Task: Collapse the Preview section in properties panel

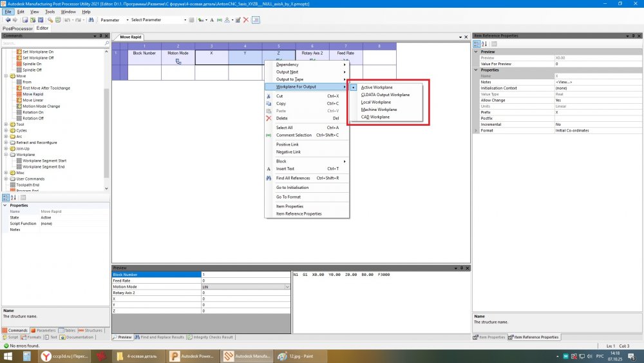Action: click(x=477, y=52)
